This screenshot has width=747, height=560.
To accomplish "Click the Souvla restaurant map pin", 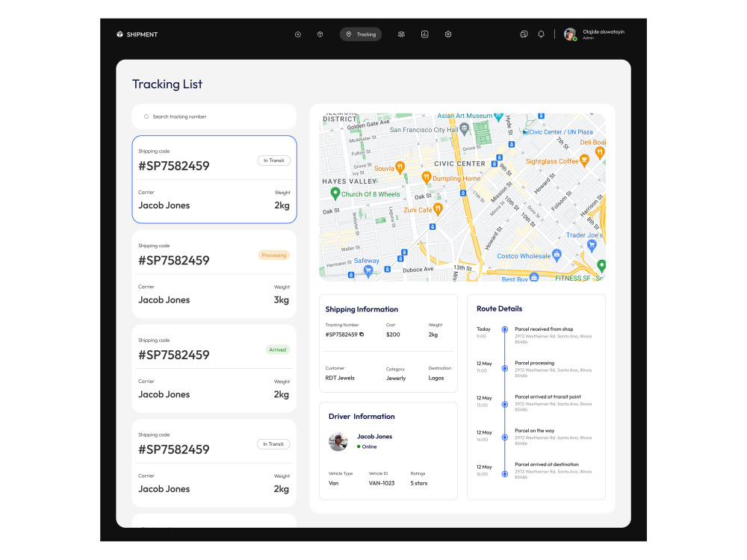I will [x=400, y=167].
